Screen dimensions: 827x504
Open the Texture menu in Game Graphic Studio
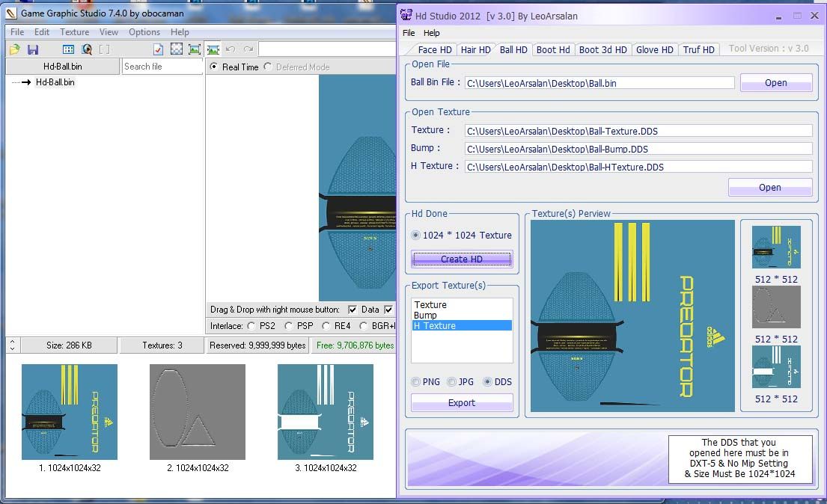74,32
